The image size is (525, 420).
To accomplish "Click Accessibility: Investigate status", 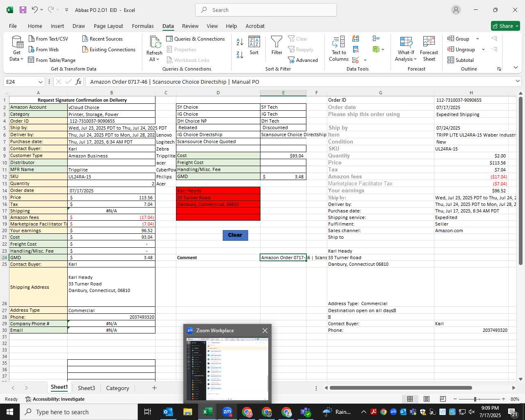I will pyautogui.click(x=55, y=399).
